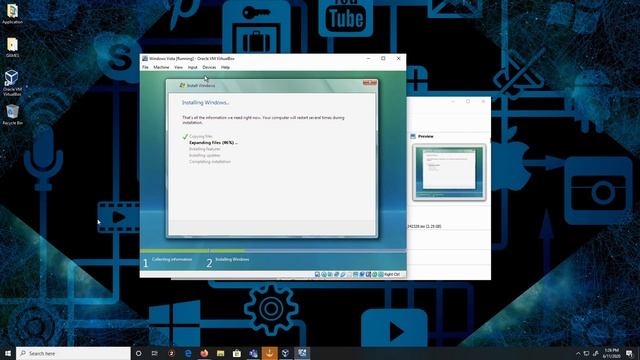640x360 pixels.
Task: Click the network adapter status icon
Action: click(x=336, y=275)
